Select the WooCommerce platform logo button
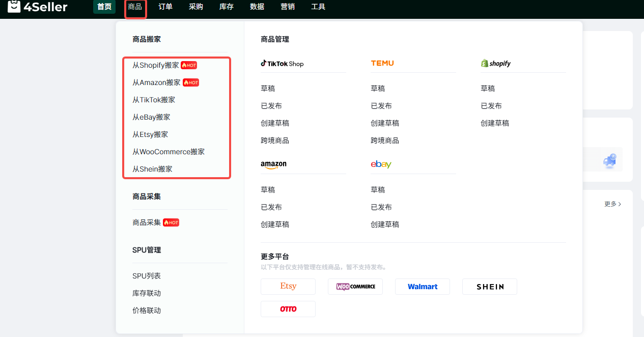 pyautogui.click(x=355, y=287)
